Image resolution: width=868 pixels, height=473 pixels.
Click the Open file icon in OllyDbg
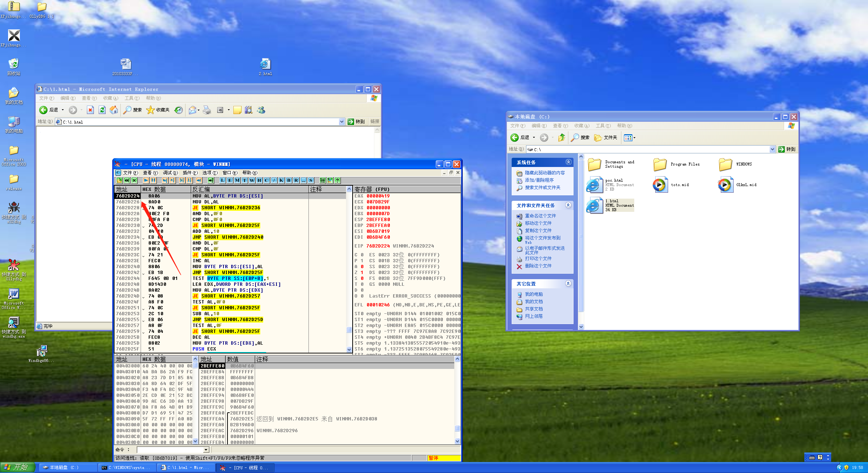click(119, 180)
